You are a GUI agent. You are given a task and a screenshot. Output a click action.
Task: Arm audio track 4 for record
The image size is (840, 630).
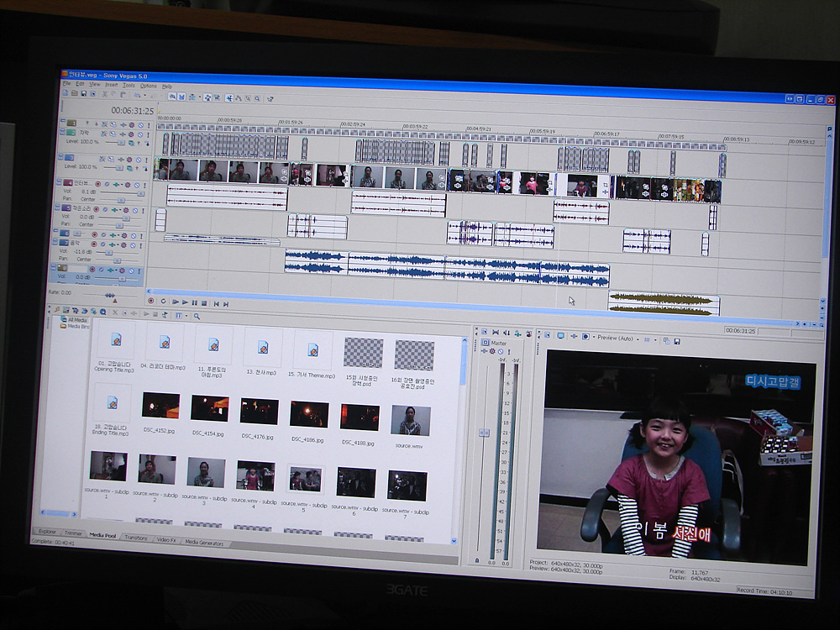pos(97,184)
